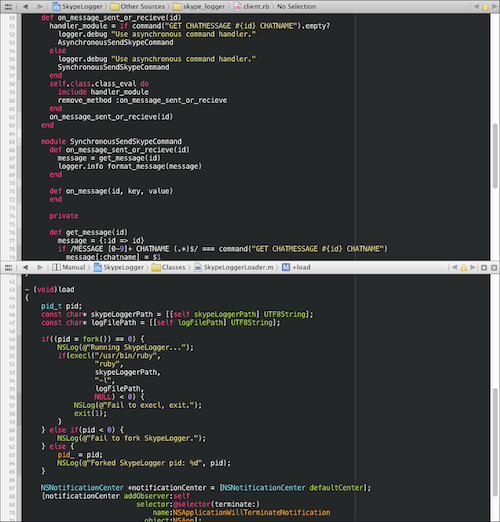Click def on_message(id, key, value) line
500x522 pixels.
pyautogui.click(x=111, y=191)
